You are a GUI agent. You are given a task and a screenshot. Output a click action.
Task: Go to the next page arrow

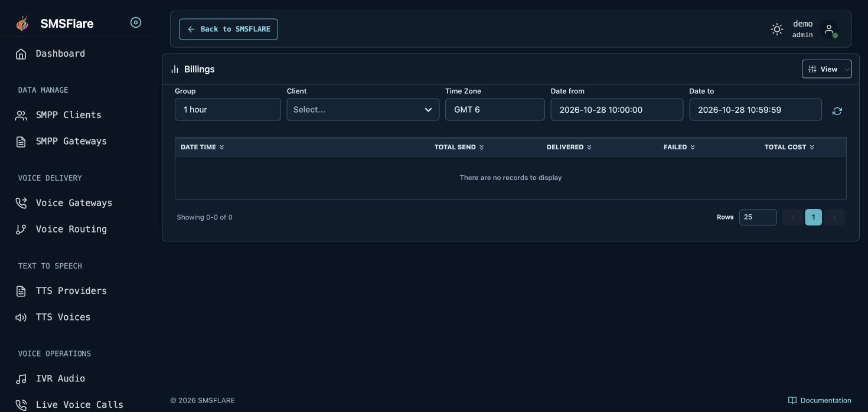(x=834, y=217)
